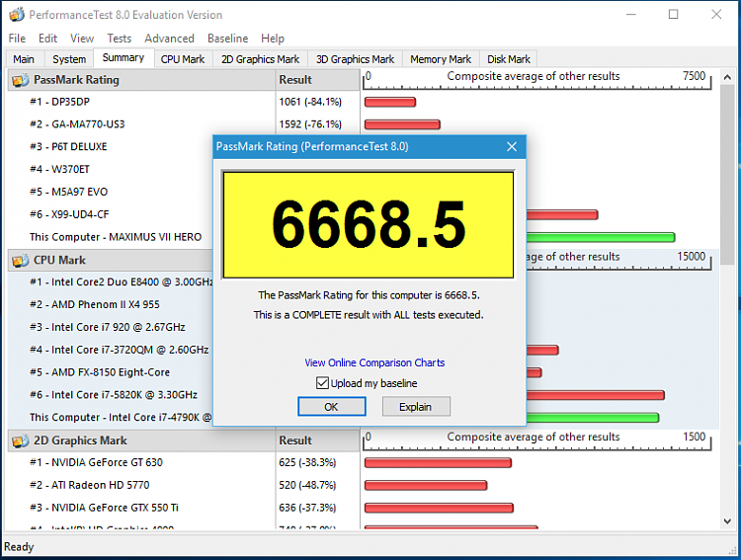Switch to the 3D Graphics Mark tab

pyautogui.click(x=355, y=59)
